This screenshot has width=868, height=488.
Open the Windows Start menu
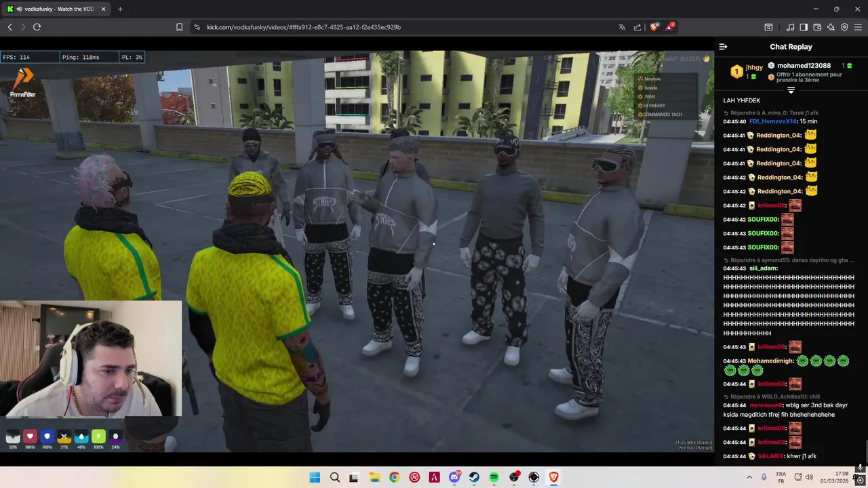(x=315, y=477)
